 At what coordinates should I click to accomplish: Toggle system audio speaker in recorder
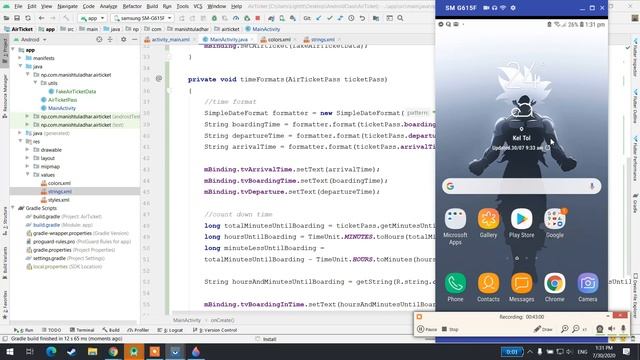(x=611, y=329)
